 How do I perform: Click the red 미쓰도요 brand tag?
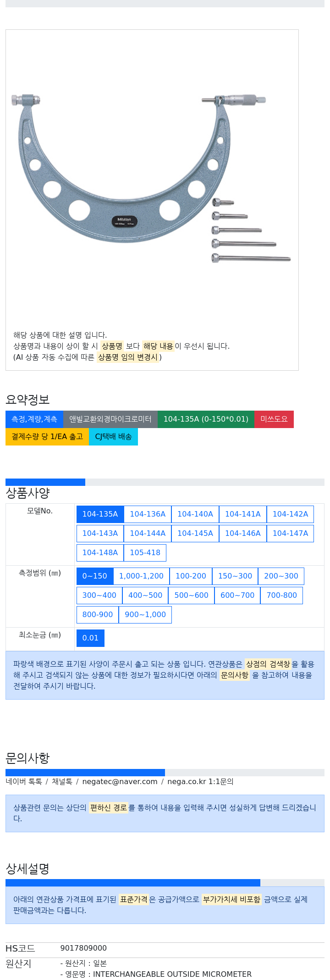tap(274, 419)
